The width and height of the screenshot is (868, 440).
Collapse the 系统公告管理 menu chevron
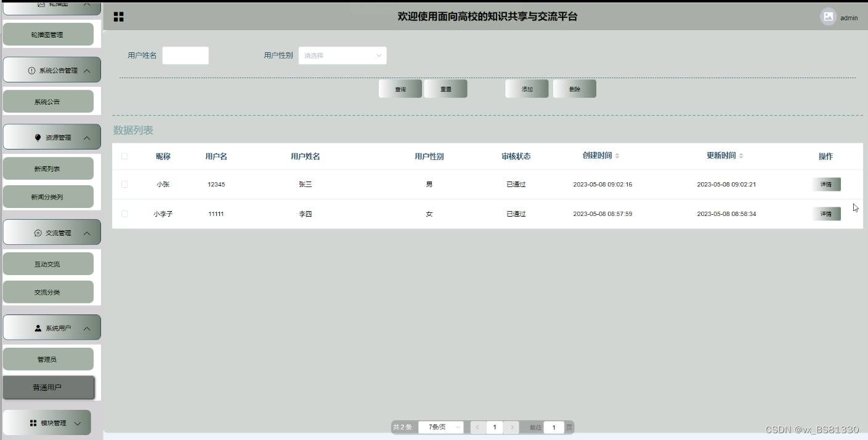pos(87,71)
